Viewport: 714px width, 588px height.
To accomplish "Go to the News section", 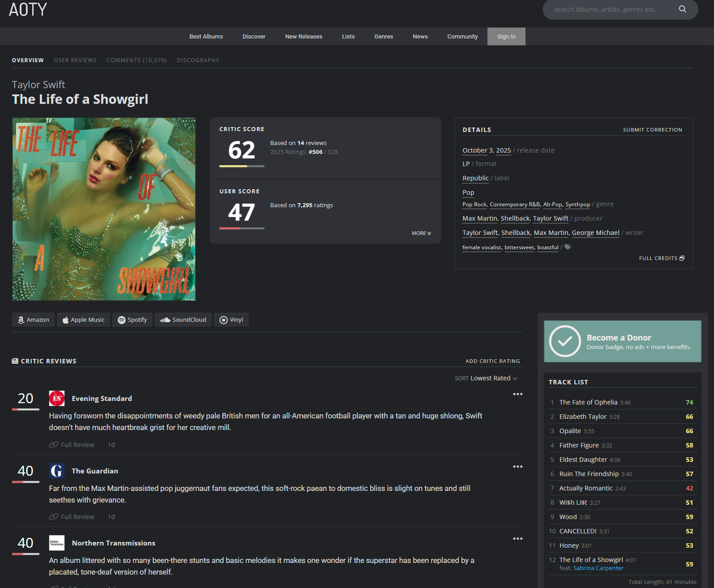I will pyautogui.click(x=420, y=37).
